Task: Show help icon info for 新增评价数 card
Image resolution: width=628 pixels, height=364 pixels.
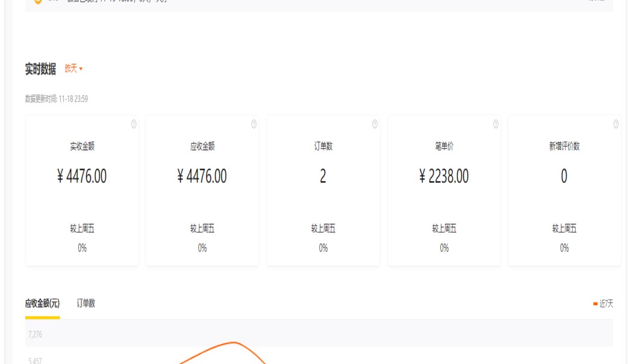Action: click(x=616, y=124)
